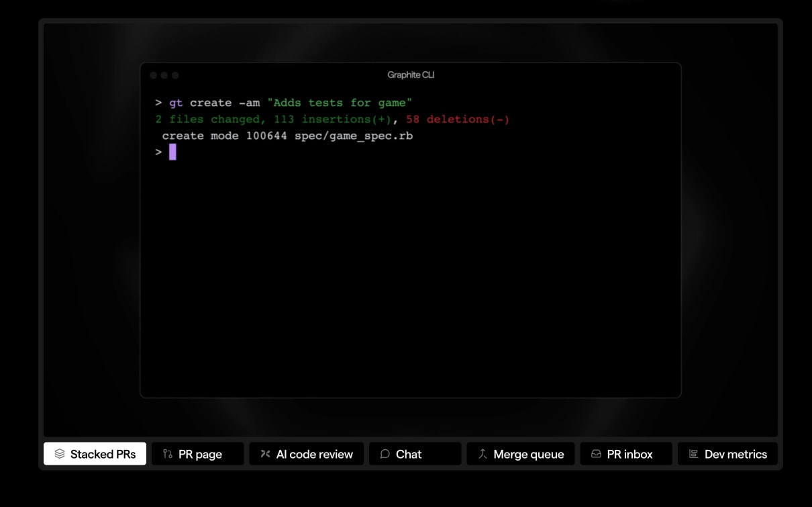Show the Merge queue tab

coord(521,454)
